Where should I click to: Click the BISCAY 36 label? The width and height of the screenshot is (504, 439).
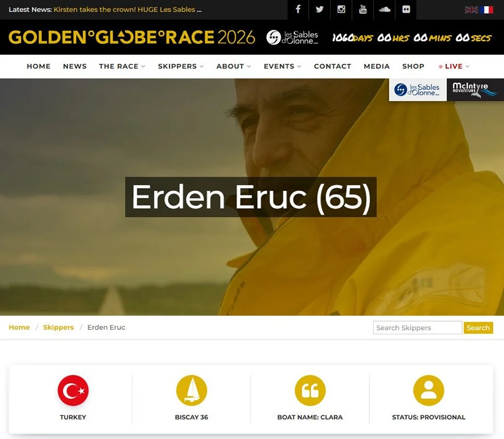point(192,417)
